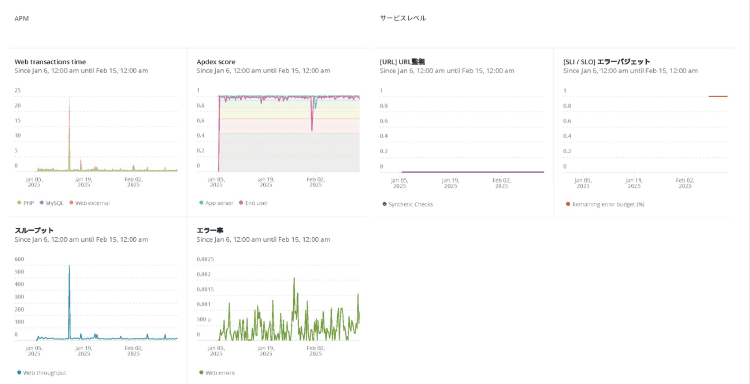Click the App server legend dot
Image resolution: width=750 pixels, height=384 pixels.
coord(201,203)
